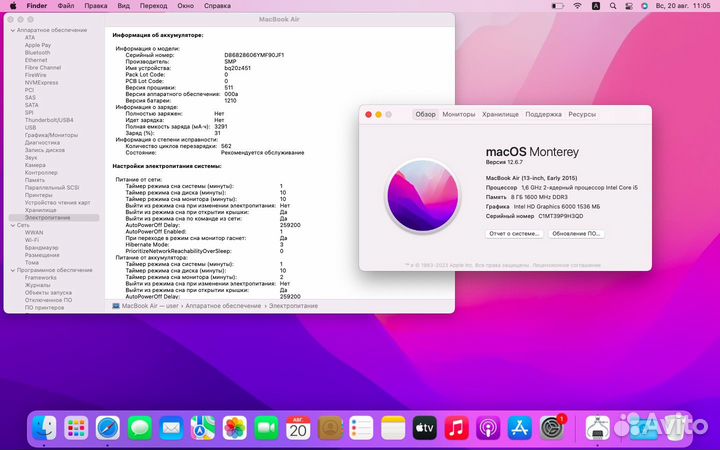
Task: Open Podcasts from the Dock
Action: [x=488, y=428]
